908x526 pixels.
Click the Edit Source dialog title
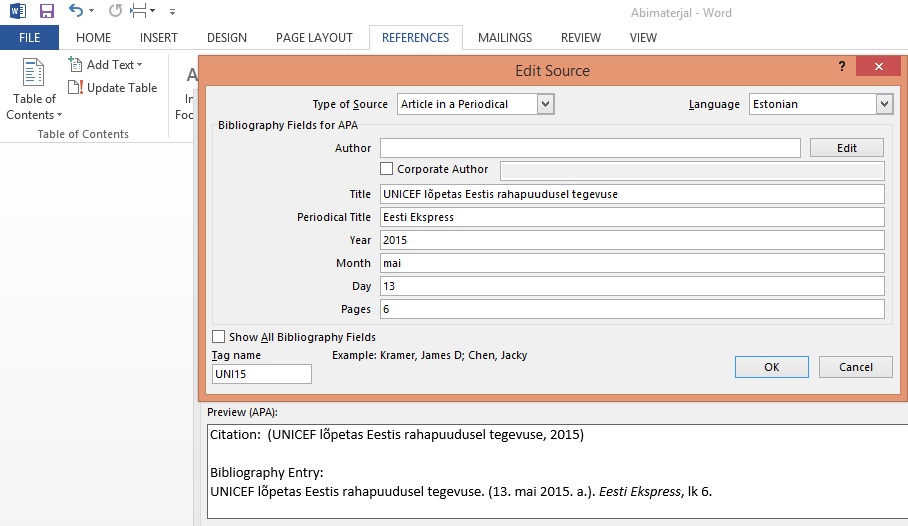pyautogui.click(x=552, y=71)
